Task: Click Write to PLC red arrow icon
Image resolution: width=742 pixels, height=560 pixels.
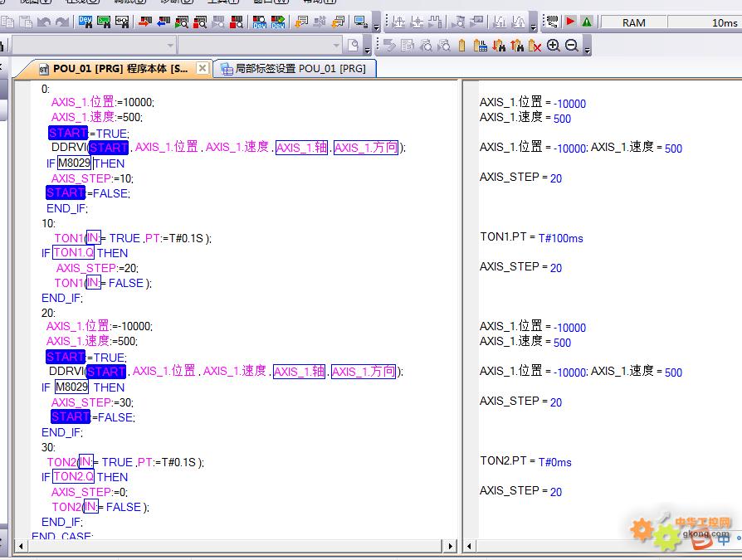Action: pyautogui.click(x=145, y=22)
